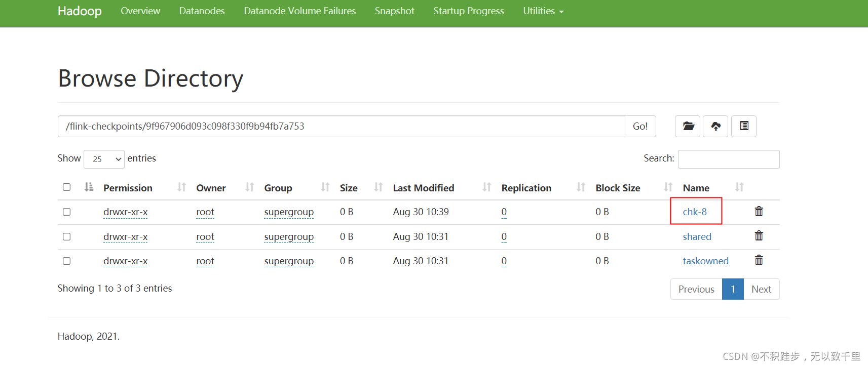Click the Search input box

[x=729, y=159]
